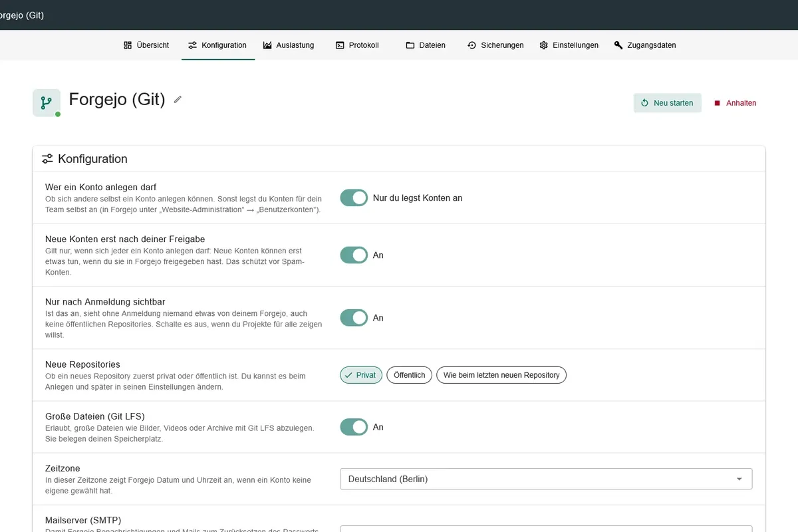
Task: Click the 'Forgejo (Git)' page title
Action: (x=117, y=99)
